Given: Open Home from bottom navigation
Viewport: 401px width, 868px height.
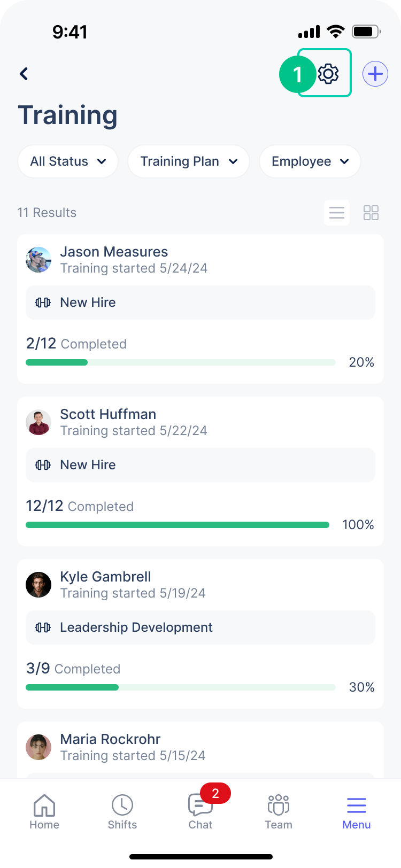Looking at the screenshot, I should click(x=44, y=811).
